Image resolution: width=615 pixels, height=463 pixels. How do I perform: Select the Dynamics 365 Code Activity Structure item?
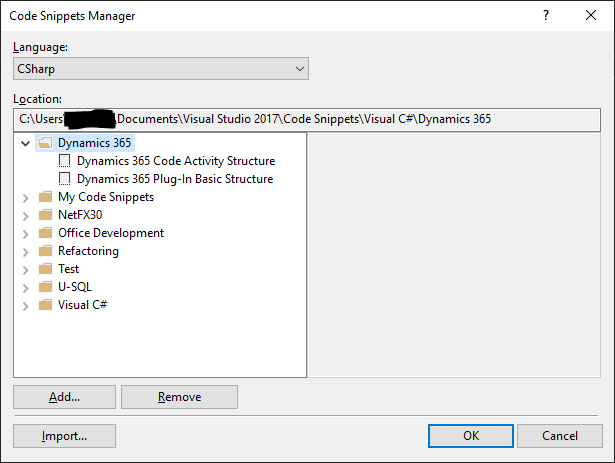coord(175,161)
